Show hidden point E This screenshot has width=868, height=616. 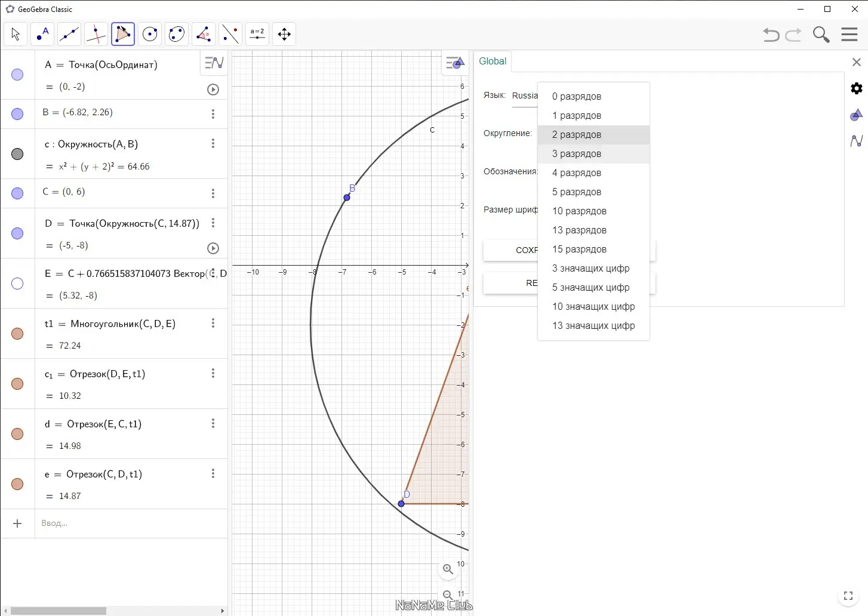17,284
